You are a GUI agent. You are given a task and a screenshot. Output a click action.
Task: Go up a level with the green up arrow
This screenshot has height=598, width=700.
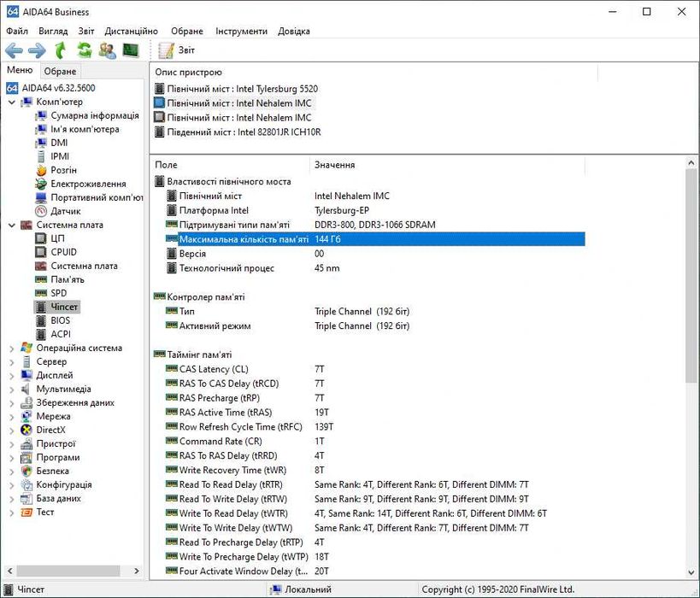click(61, 50)
